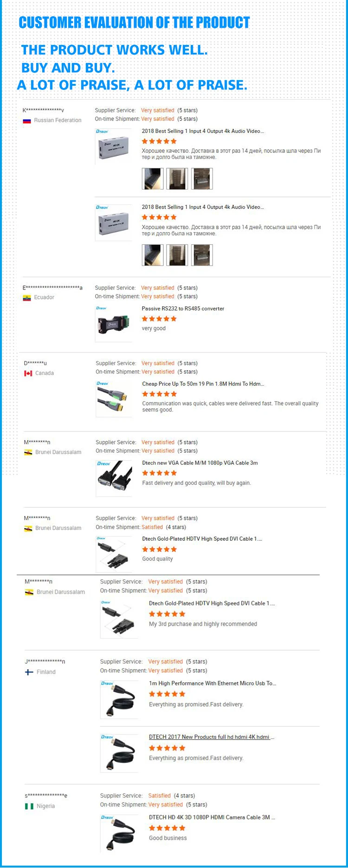Open the 1m High Performance With Ethernet Micro Usb title
This screenshot has width=348, height=868.
click(x=213, y=683)
